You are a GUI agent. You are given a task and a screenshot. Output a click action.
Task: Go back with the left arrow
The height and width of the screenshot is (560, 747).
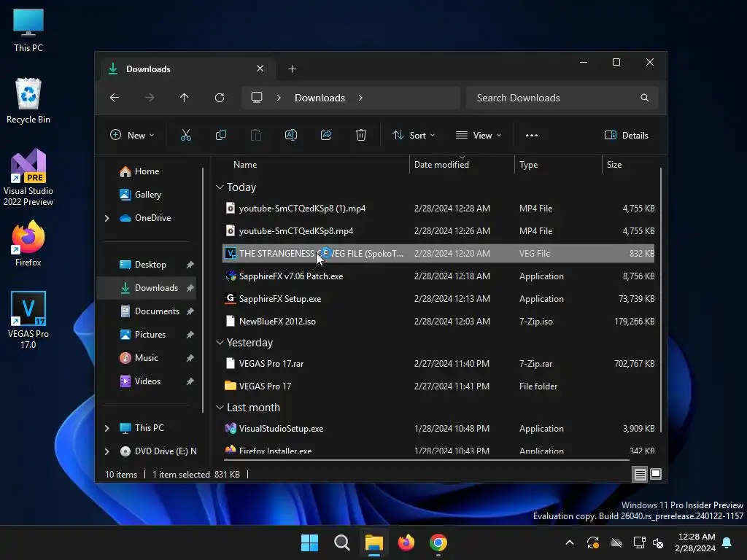115,98
